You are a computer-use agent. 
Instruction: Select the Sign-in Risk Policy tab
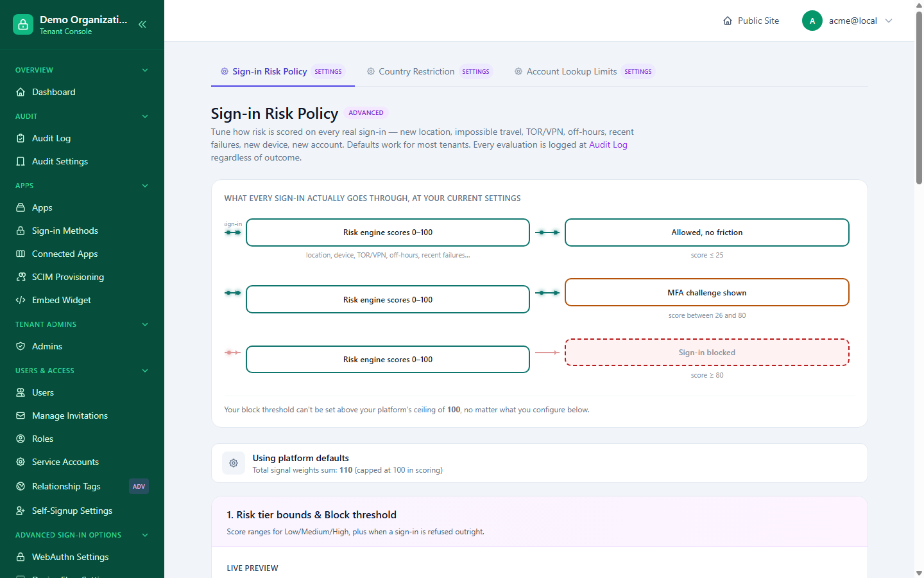[282, 71]
